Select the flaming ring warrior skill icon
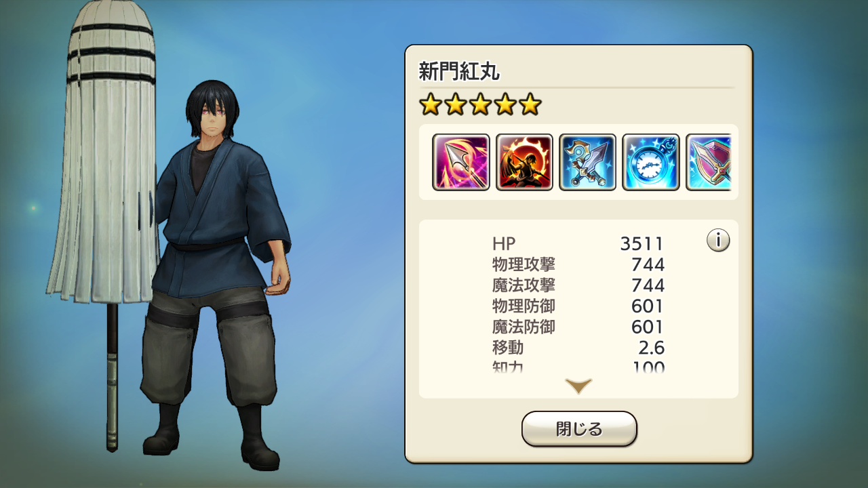868x488 pixels. [x=524, y=162]
